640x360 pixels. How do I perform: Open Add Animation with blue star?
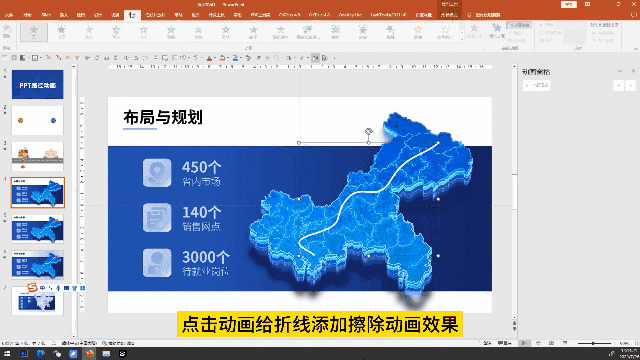coord(497,31)
